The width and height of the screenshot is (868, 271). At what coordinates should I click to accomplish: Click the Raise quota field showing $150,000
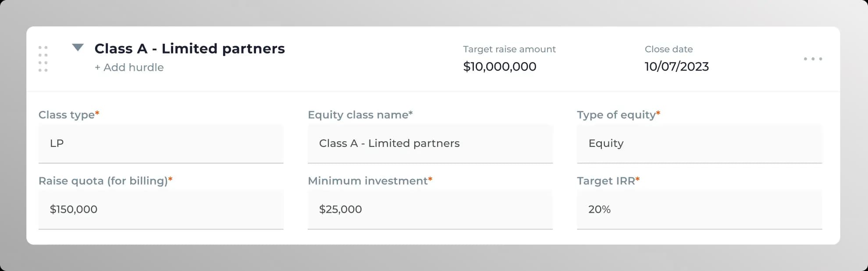(161, 210)
